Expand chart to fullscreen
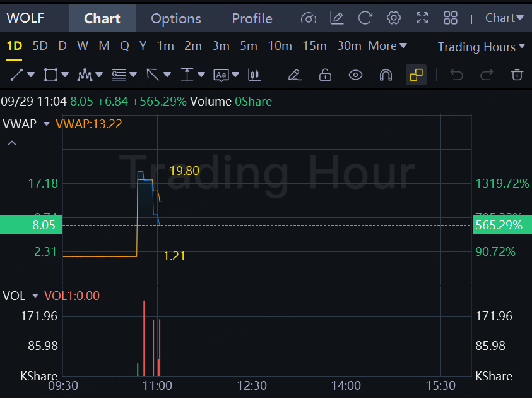The width and height of the screenshot is (532, 398). coord(422,18)
